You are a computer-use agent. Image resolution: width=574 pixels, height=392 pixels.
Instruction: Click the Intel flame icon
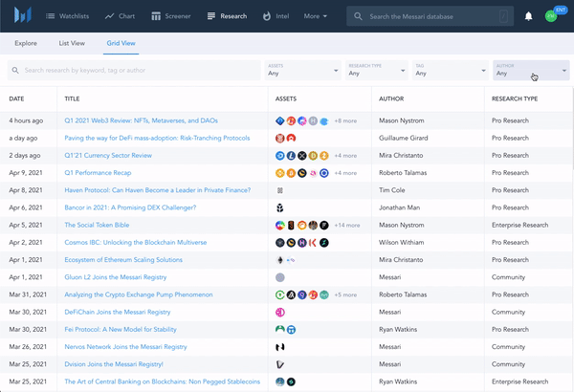(267, 16)
